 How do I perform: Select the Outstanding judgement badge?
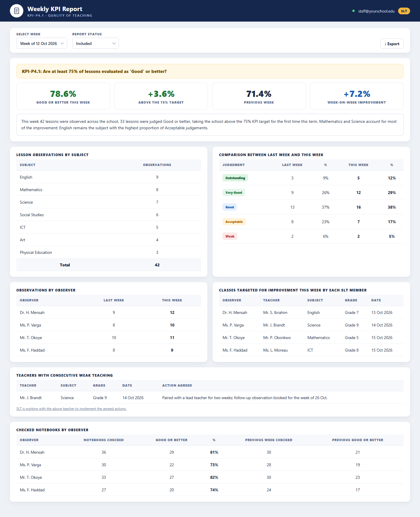tap(235, 178)
